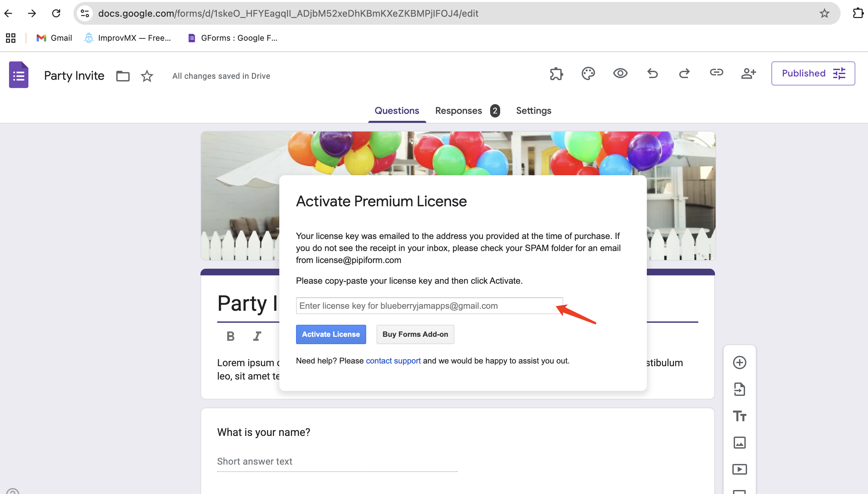Image resolution: width=868 pixels, height=494 pixels.
Task: Open the customize theme palette
Action: point(588,74)
